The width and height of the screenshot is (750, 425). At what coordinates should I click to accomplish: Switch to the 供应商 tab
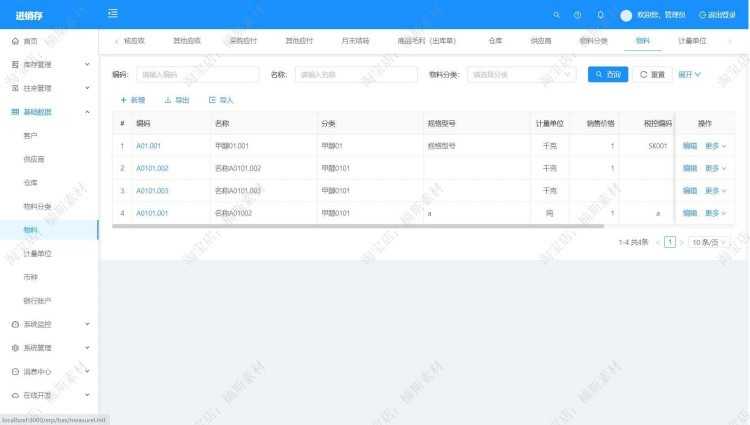(x=541, y=41)
